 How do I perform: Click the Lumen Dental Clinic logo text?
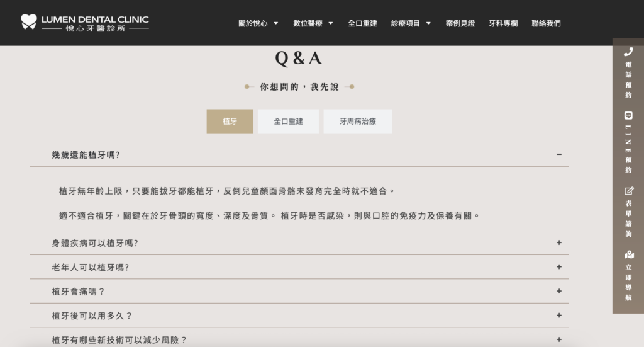point(95,23)
